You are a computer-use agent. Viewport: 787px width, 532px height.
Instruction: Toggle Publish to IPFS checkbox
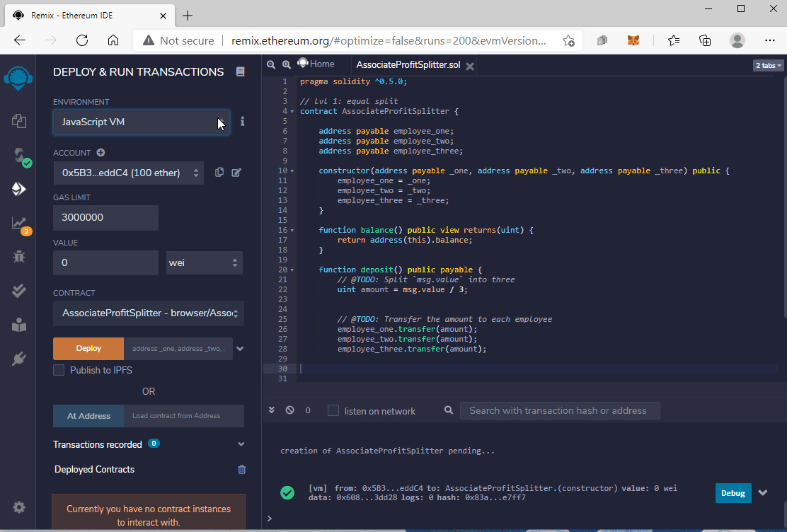[x=59, y=370]
